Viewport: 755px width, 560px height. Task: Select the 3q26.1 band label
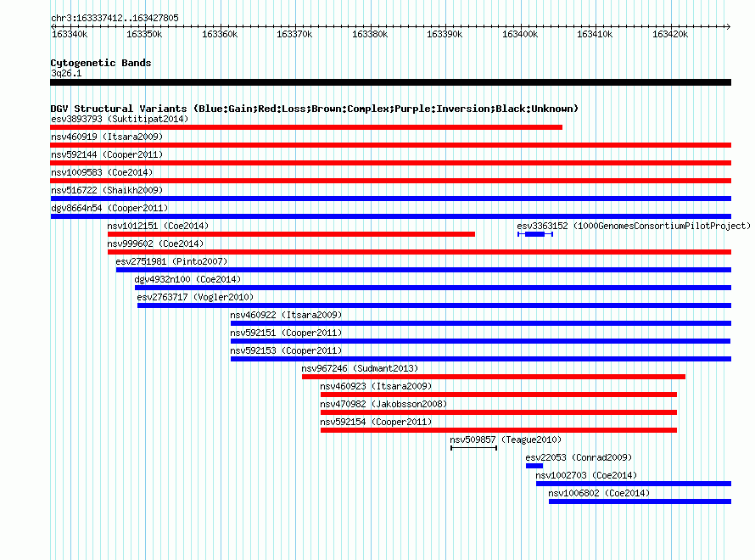point(66,73)
